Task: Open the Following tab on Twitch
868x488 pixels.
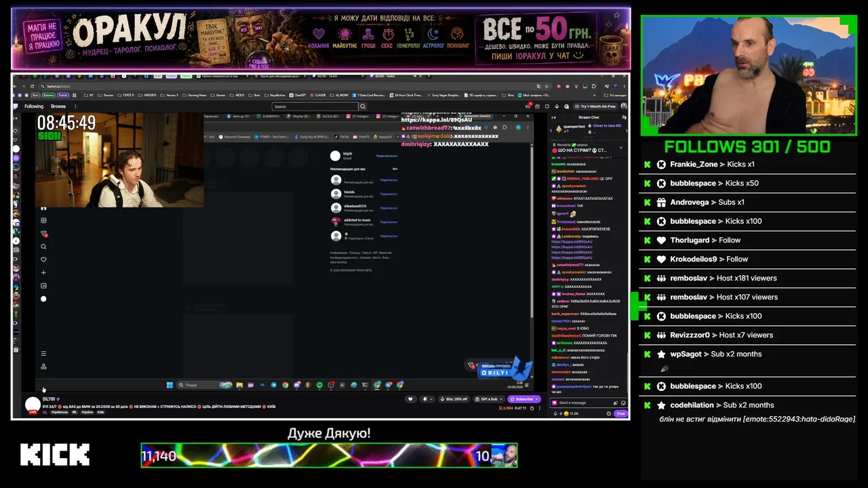Action: pos(34,106)
